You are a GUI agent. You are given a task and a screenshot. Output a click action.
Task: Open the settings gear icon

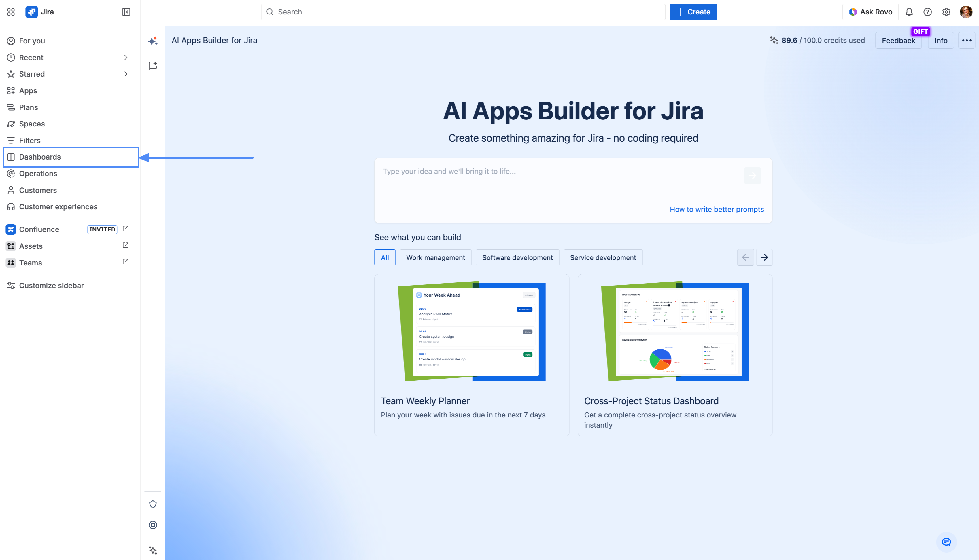(946, 12)
